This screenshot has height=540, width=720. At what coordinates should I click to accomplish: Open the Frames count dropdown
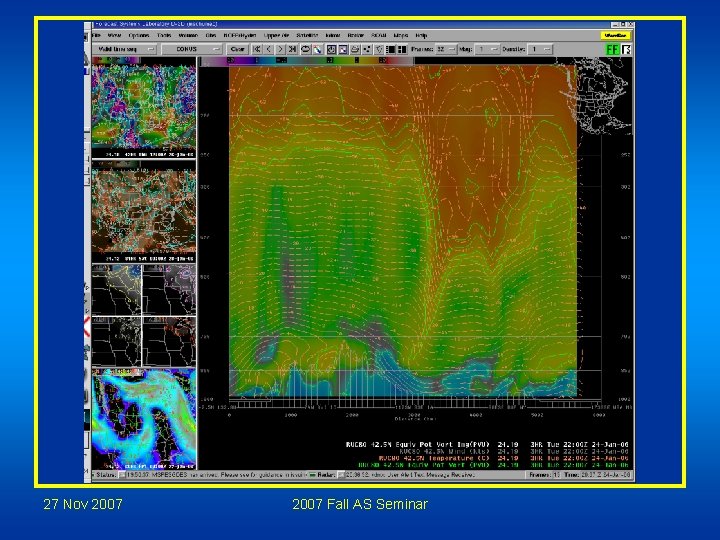(x=445, y=49)
